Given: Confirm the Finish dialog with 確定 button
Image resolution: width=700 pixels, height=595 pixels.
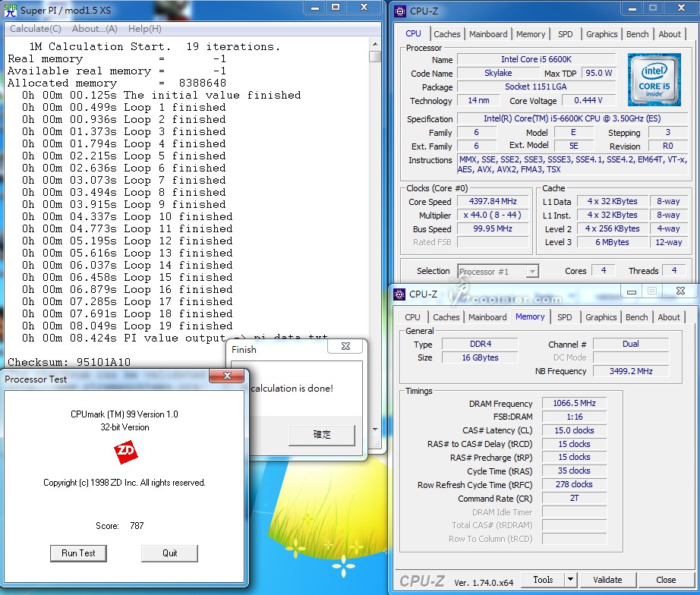Looking at the screenshot, I should click(322, 435).
